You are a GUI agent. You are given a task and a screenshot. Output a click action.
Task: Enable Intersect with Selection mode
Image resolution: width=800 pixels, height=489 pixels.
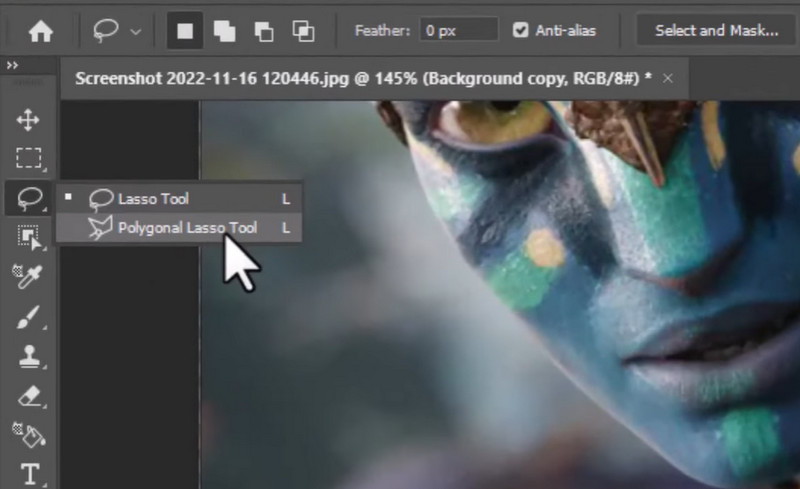303,31
